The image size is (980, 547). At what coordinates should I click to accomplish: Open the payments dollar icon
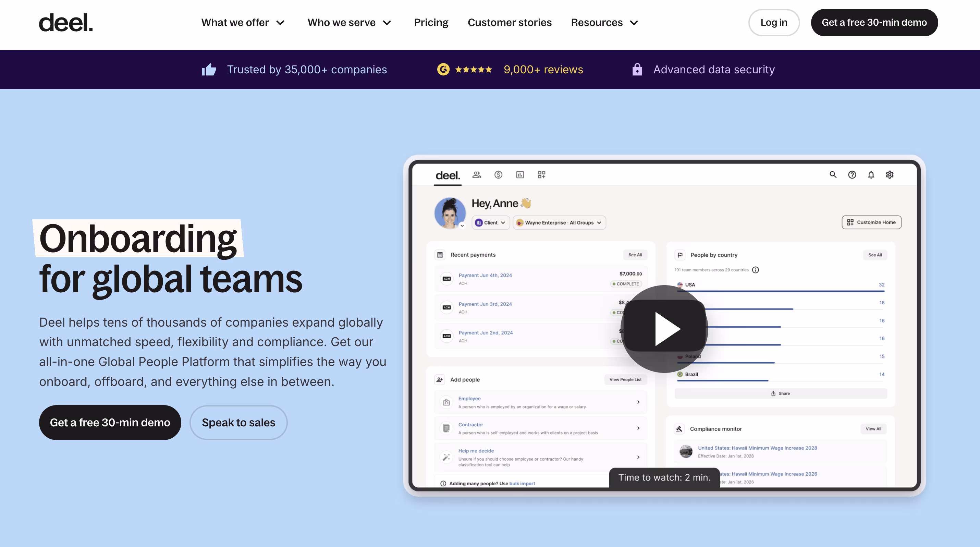[498, 174]
